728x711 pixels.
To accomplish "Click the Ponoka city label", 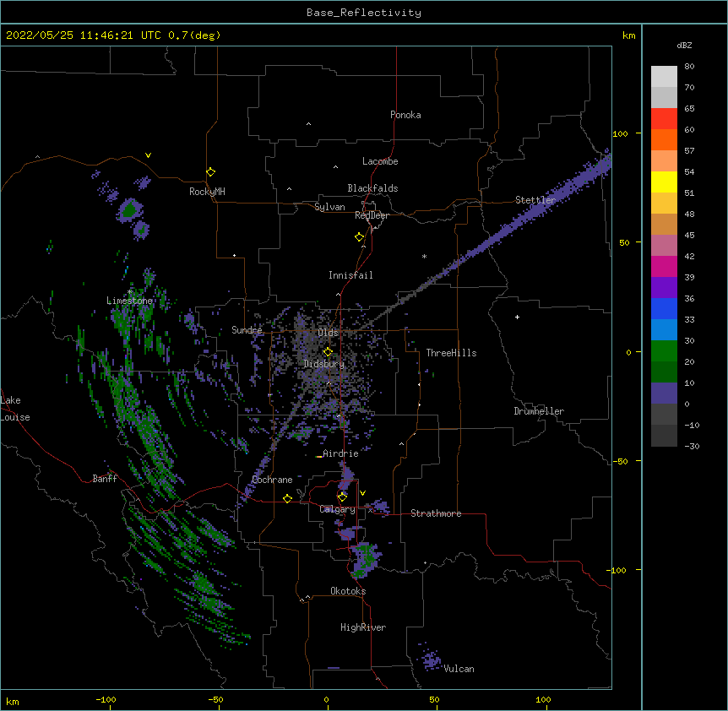I will (405, 115).
